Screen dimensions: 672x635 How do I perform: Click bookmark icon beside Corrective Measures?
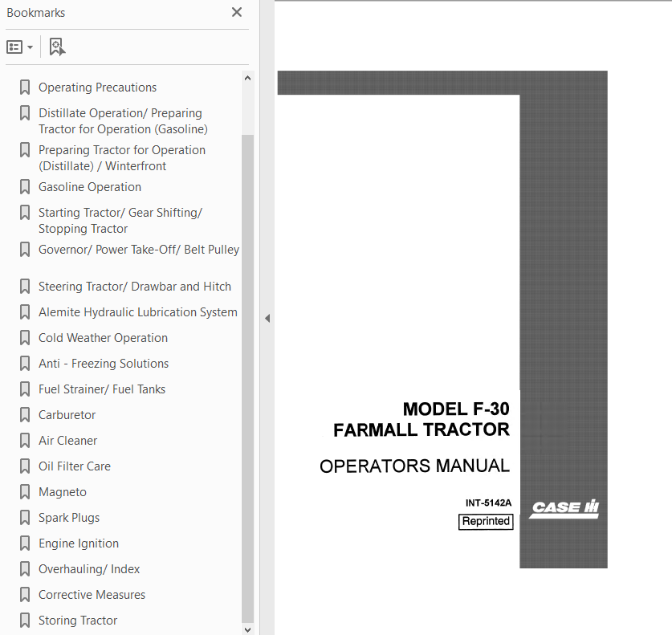pos(25,595)
